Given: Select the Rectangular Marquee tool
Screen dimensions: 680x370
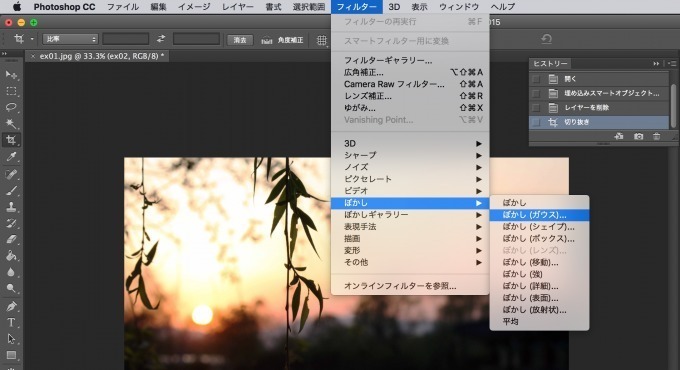Looking at the screenshot, I should (x=11, y=91).
